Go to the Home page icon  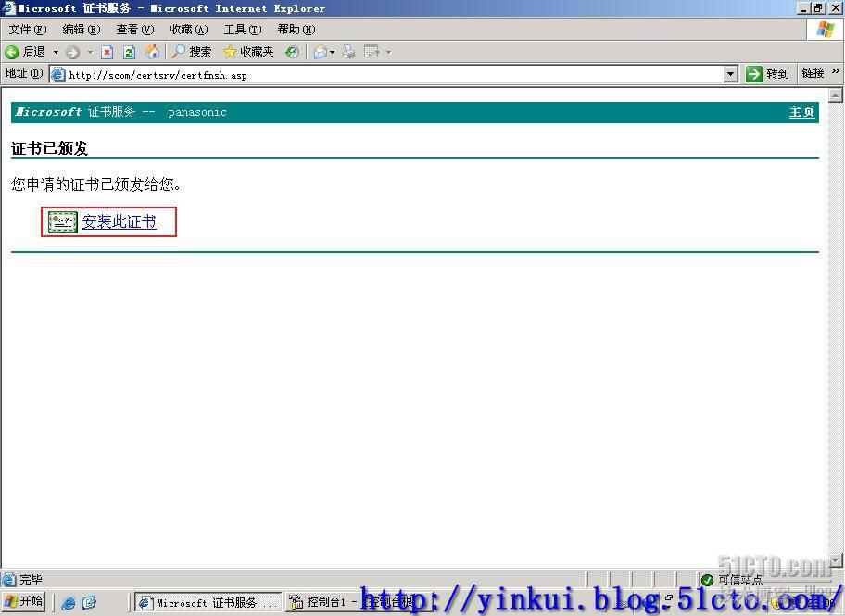(152, 52)
